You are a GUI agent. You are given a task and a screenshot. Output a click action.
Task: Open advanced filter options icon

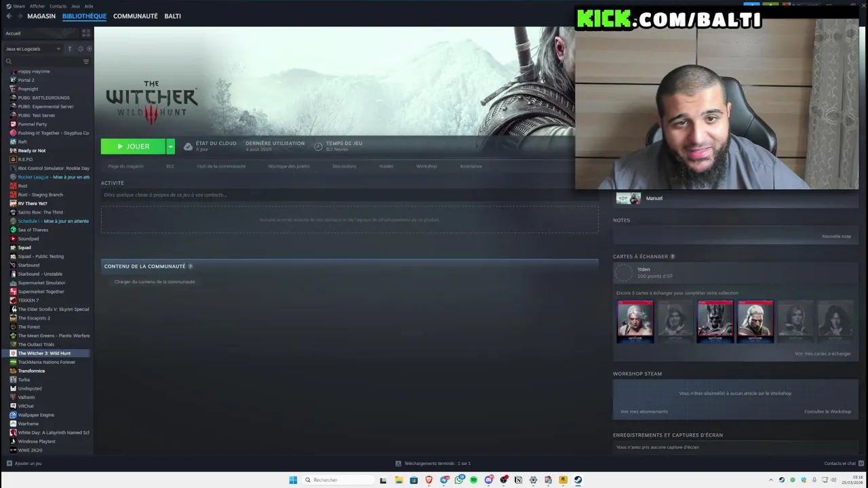(x=86, y=62)
